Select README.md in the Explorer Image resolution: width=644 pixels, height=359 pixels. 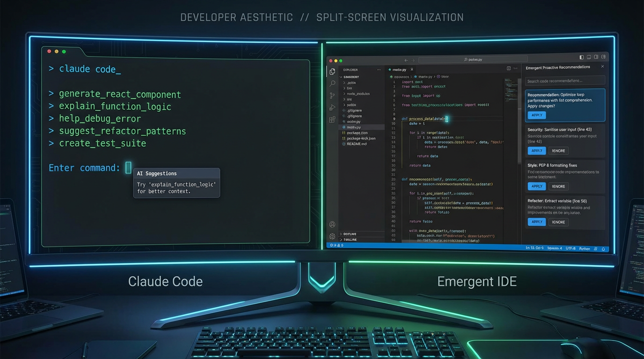tap(358, 144)
